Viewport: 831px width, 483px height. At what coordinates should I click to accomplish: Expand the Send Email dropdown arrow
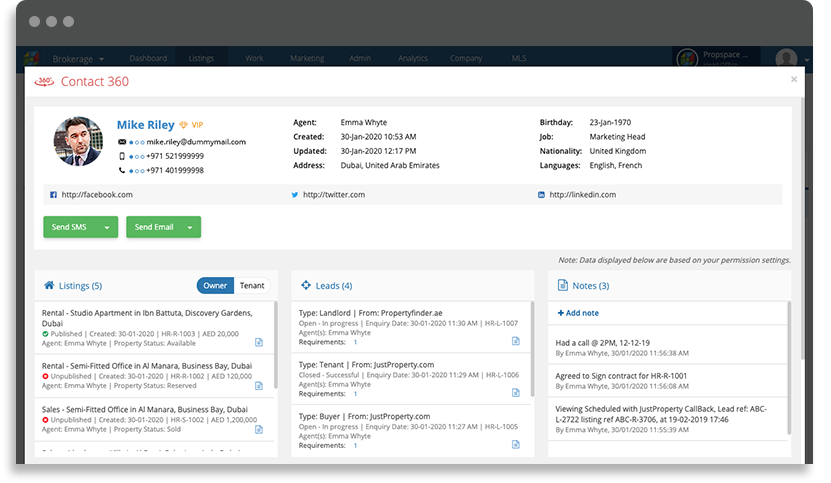pos(190,227)
